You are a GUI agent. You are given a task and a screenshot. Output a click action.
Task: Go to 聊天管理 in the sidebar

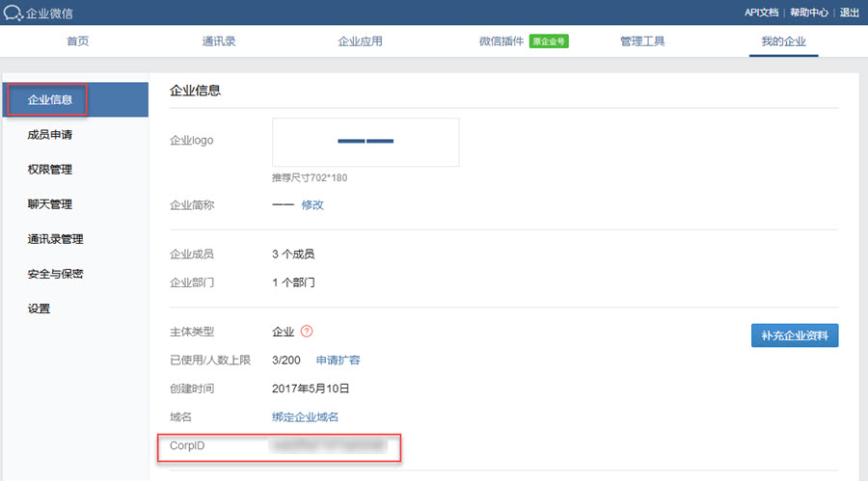50,204
